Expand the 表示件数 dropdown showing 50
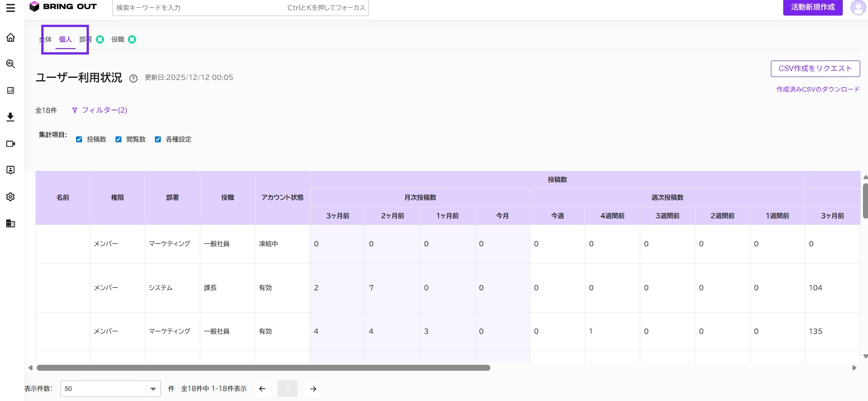The image size is (868, 401). coord(110,389)
